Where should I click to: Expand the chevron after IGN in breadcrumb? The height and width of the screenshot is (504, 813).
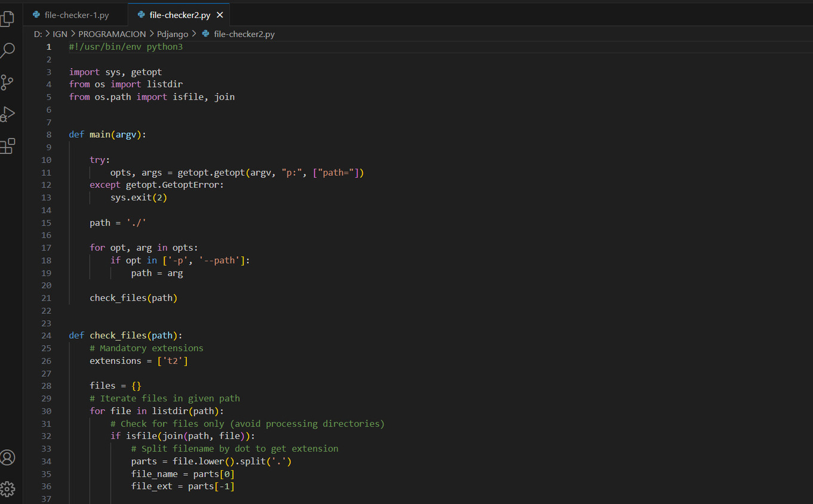pyautogui.click(x=73, y=34)
